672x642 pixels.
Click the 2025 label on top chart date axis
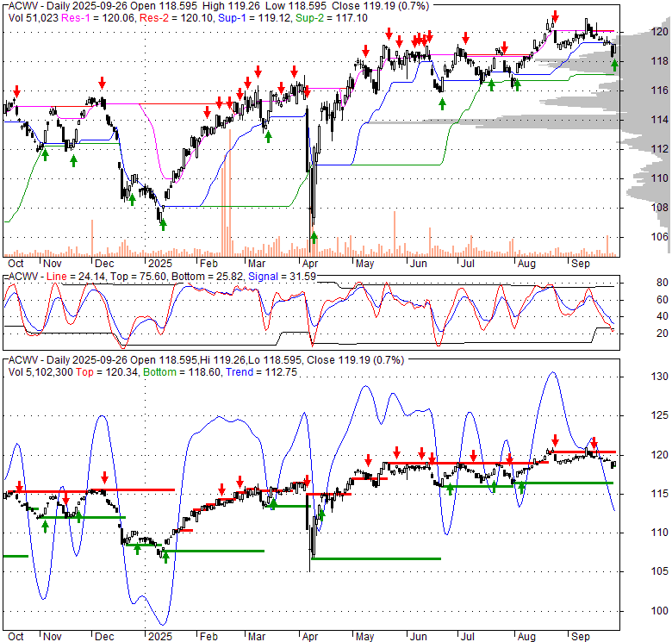(160, 264)
